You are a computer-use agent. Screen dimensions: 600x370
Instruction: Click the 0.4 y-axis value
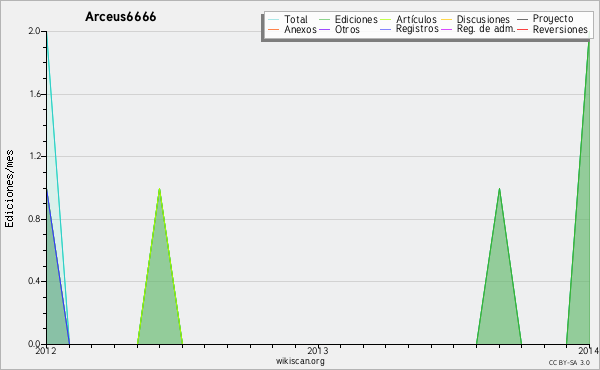[x=34, y=281]
